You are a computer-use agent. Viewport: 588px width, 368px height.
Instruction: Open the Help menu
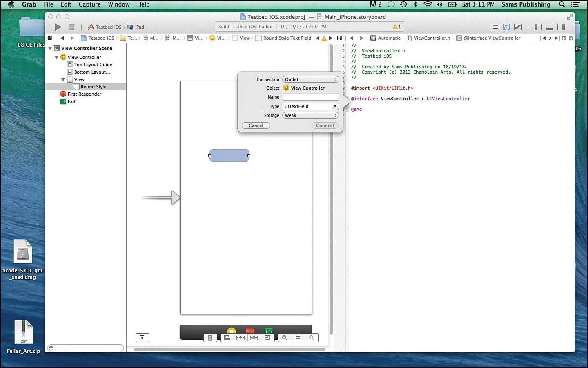coord(143,4)
